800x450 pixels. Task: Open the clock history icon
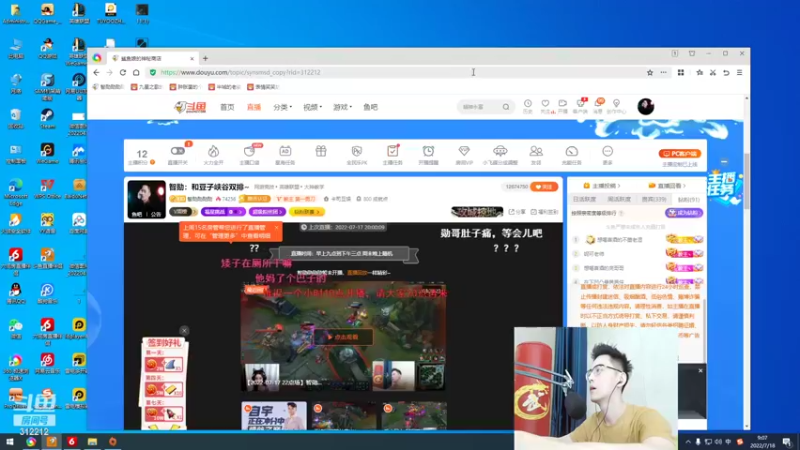[x=528, y=106]
